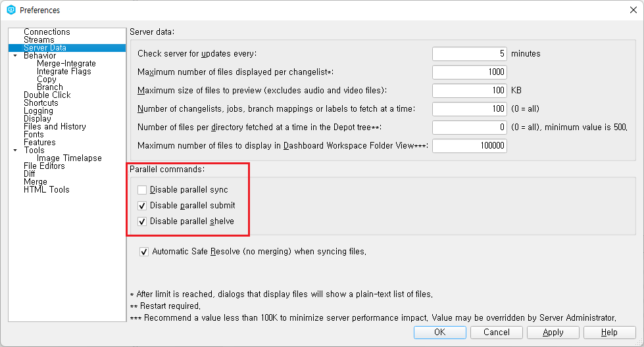This screenshot has height=347, width=644.
Task: Collapse the Tools tree node
Action: [15, 150]
